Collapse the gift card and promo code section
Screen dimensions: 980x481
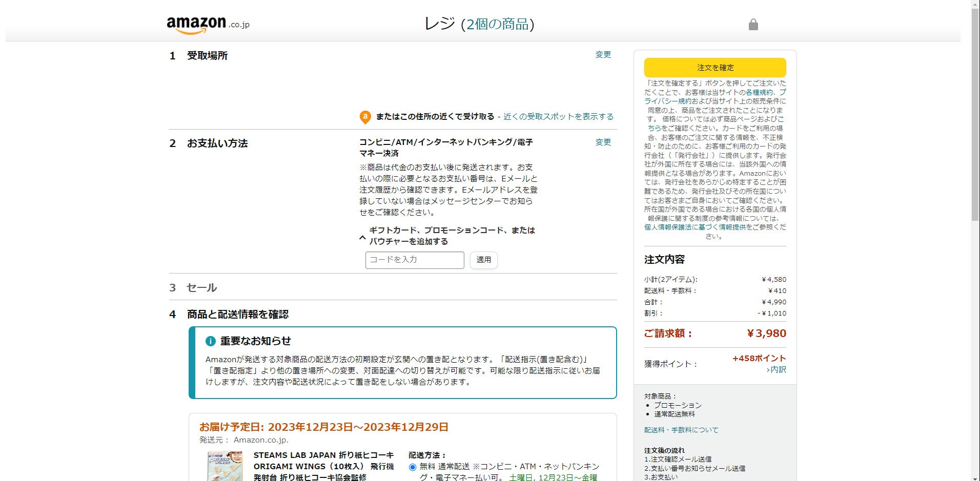pyautogui.click(x=362, y=238)
